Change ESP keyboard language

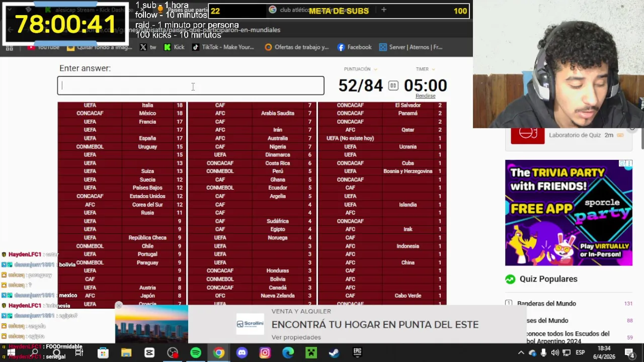point(580,353)
